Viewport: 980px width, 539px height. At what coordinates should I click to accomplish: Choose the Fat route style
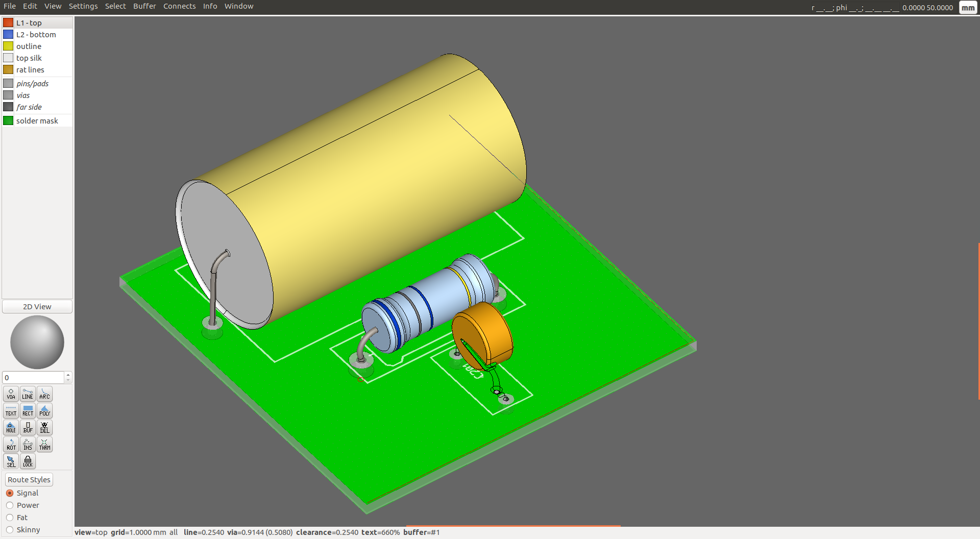click(17, 518)
